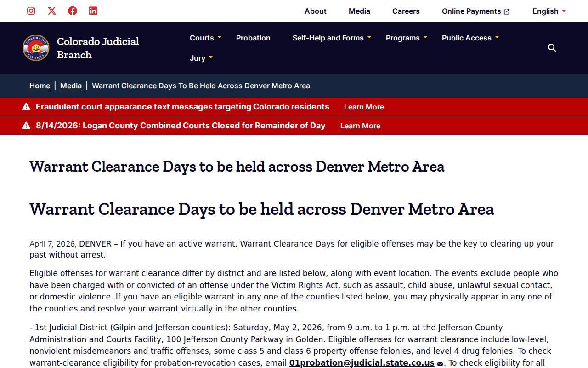Image resolution: width=588 pixels, height=368 pixels.
Task: Open the About page
Action: (316, 11)
